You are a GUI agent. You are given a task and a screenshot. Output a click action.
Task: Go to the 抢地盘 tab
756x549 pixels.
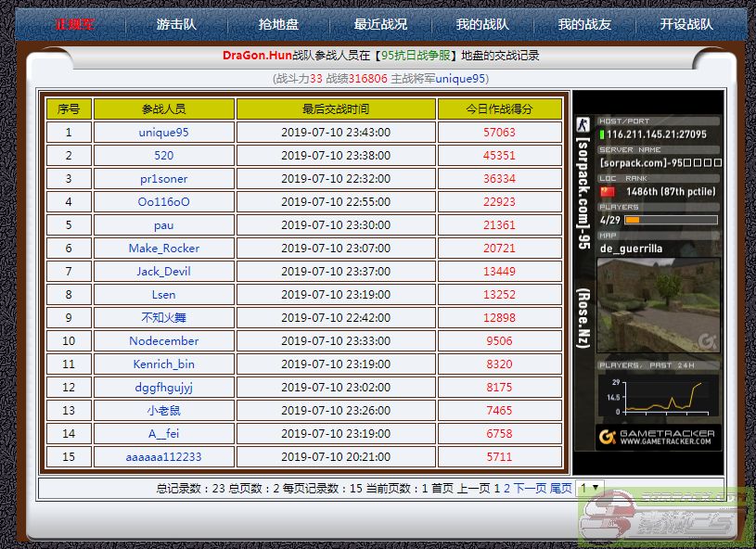point(278,24)
